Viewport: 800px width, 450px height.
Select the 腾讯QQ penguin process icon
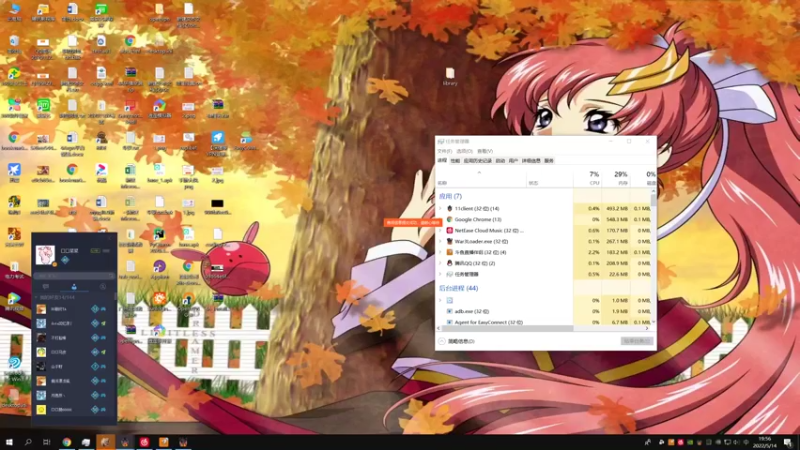449,263
